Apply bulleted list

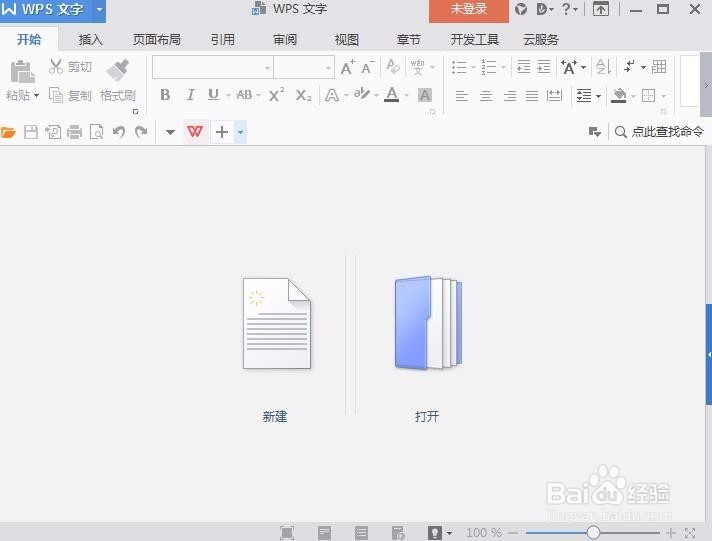(x=459, y=67)
